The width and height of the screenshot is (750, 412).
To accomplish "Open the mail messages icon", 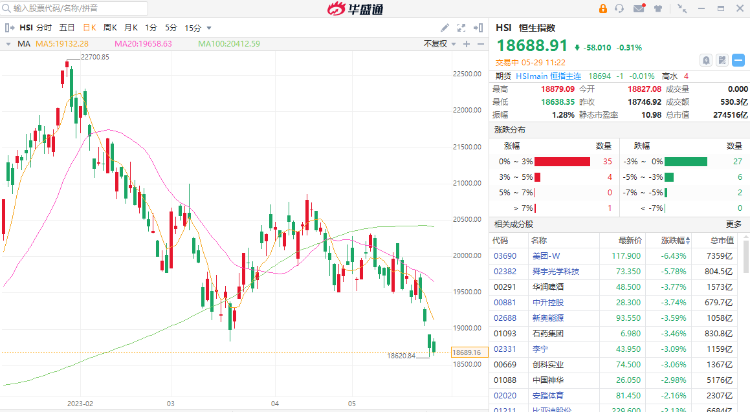I will (639, 8).
